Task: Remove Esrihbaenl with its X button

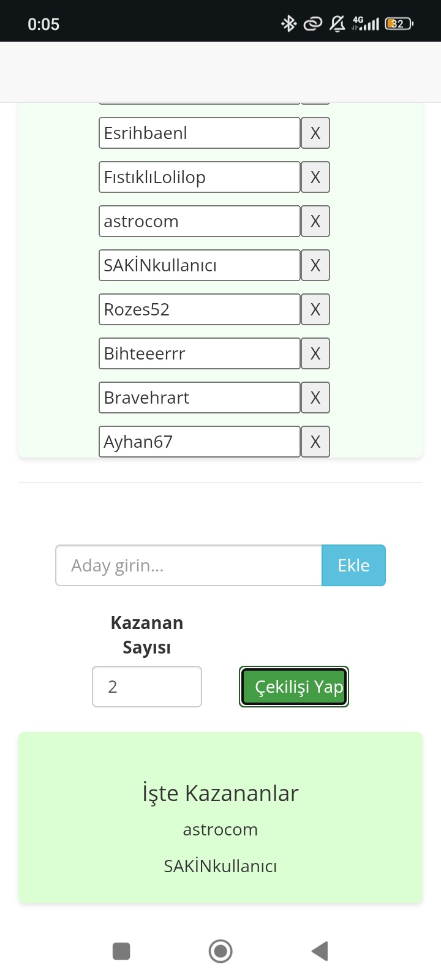Action: (x=315, y=133)
